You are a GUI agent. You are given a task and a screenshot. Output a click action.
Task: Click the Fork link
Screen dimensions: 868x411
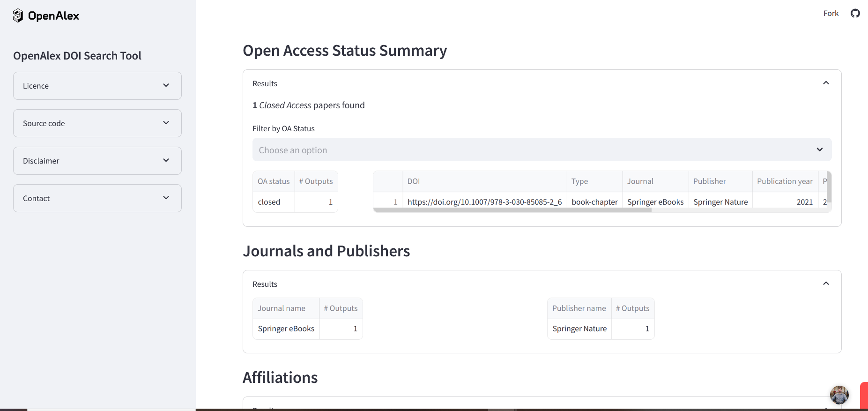pos(831,13)
